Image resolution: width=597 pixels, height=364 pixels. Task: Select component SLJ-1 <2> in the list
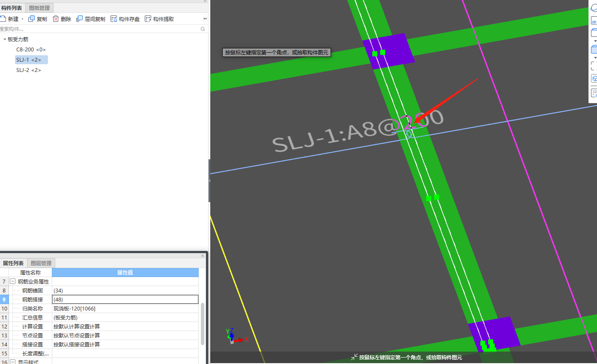pos(31,60)
